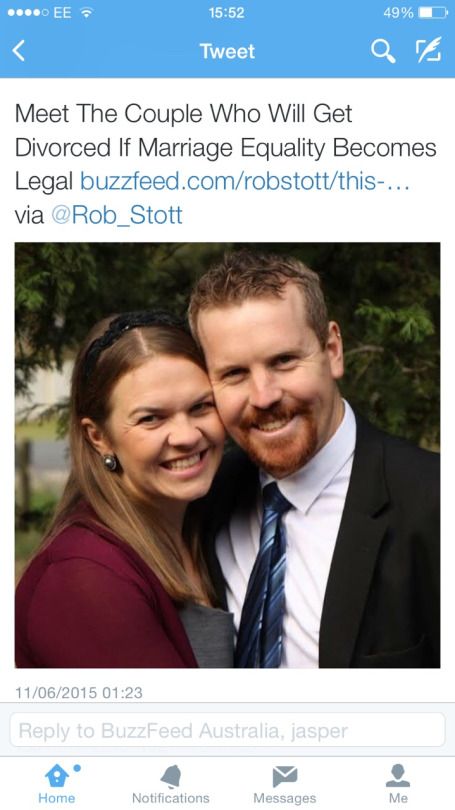Select the Me tab label
455x810 pixels.
(x=398, y=798)
